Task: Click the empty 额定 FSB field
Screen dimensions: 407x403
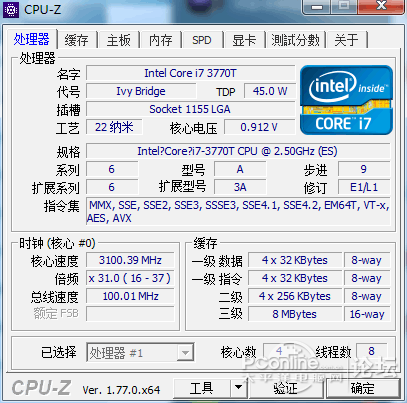Action: pyautogui.click(x=130, y=314)
